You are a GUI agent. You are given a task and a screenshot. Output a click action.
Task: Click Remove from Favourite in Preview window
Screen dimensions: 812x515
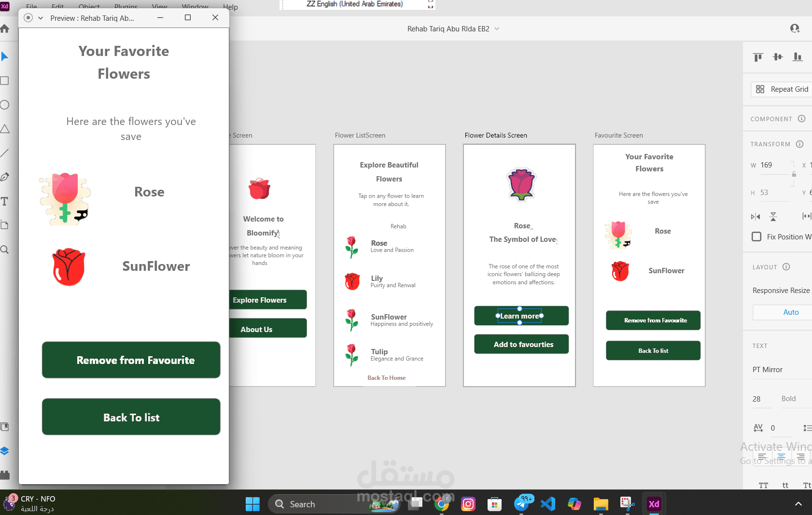coord(131,360)
